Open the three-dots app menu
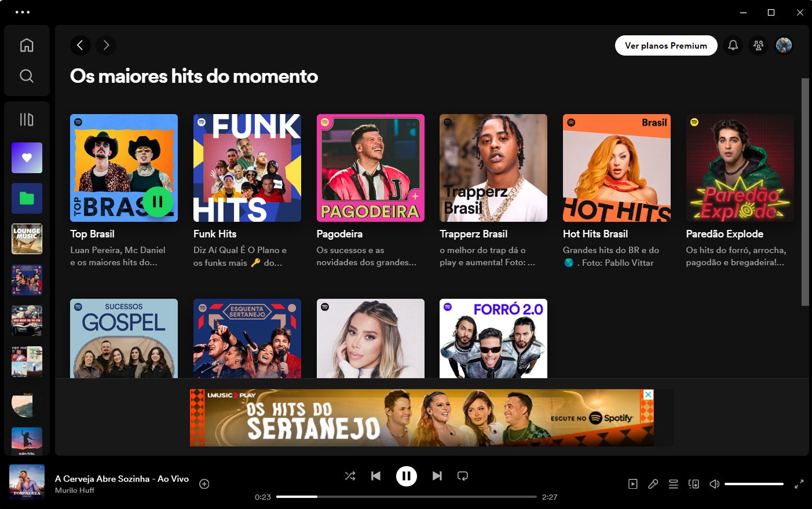This screenshot has height=509, width=812. [x=23, y=12]
